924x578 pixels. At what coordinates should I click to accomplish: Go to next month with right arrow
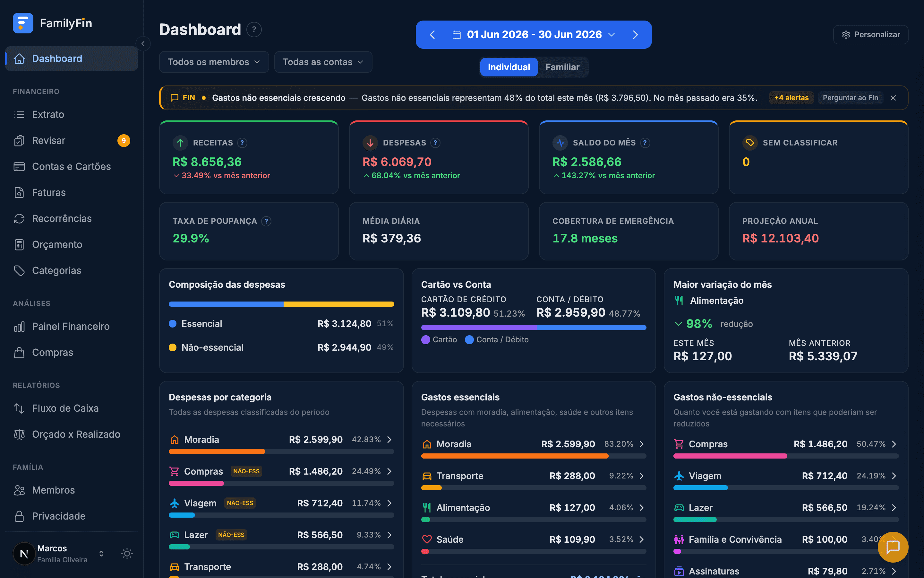coord(635,35)
